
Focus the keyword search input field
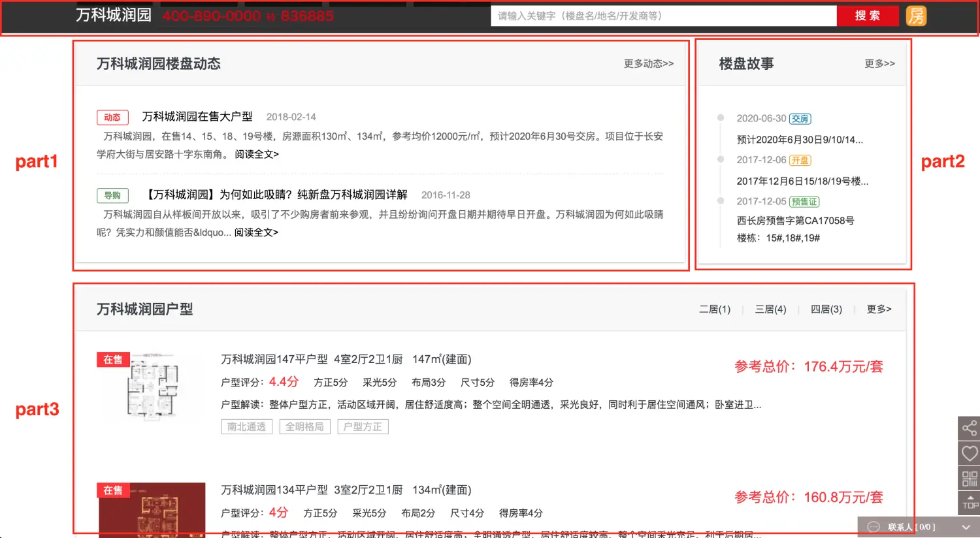click(x=664, y=16)
